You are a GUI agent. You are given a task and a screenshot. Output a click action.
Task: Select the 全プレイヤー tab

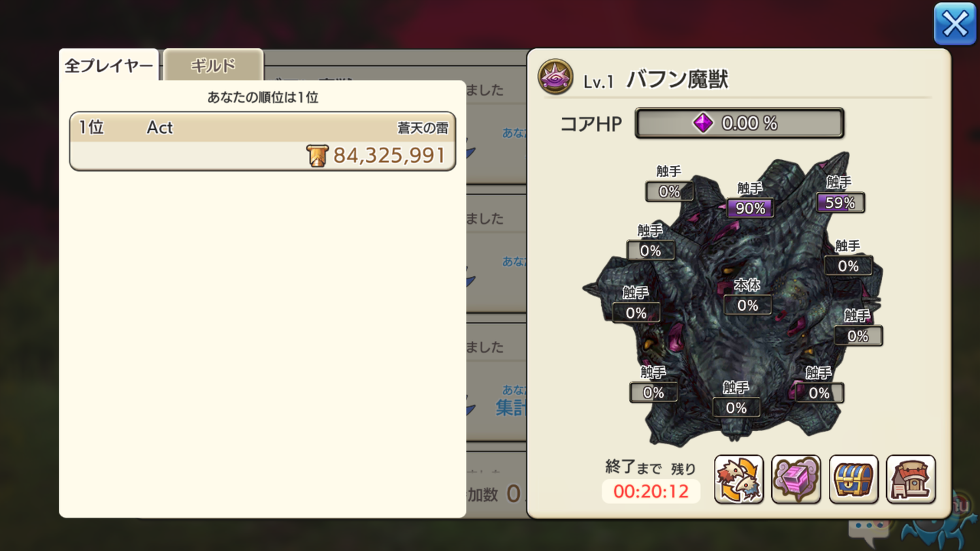pos(108,65)
